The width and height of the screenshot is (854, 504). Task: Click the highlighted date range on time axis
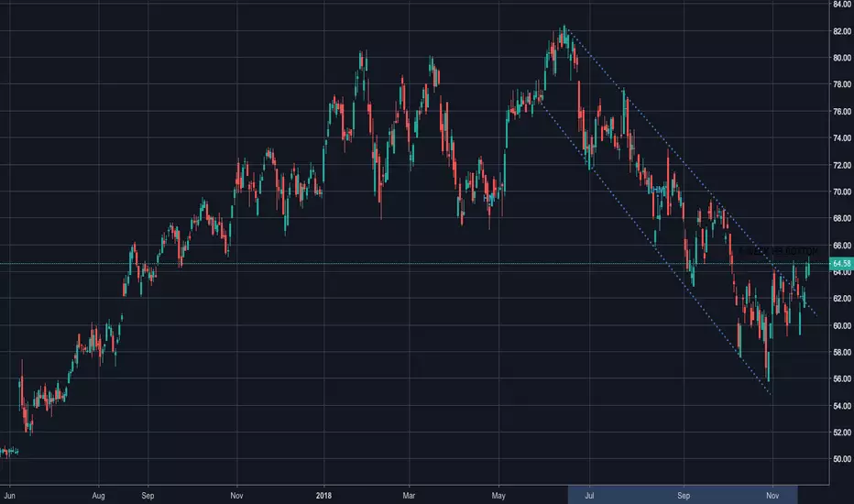(x=683, y=495)
